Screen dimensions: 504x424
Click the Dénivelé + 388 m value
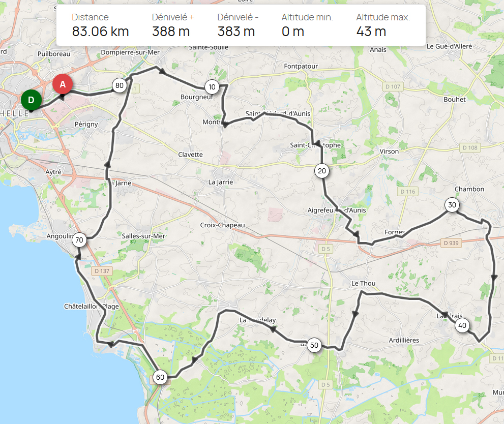click(x=171, y=32)
